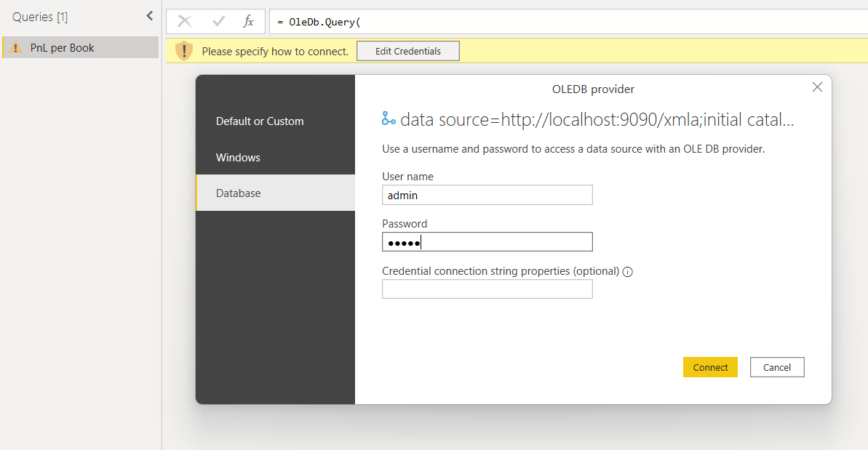Click the data source connection icon

pos(389,119)
